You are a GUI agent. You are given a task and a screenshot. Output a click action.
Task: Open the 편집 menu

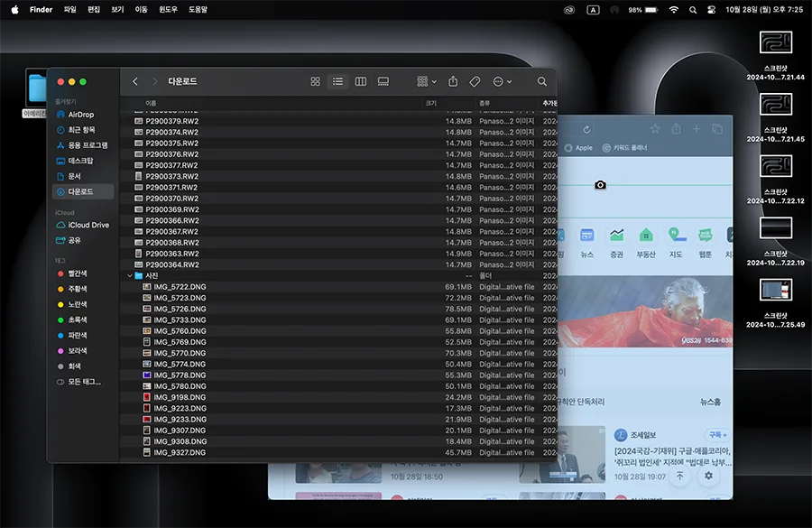coord(94,9)
